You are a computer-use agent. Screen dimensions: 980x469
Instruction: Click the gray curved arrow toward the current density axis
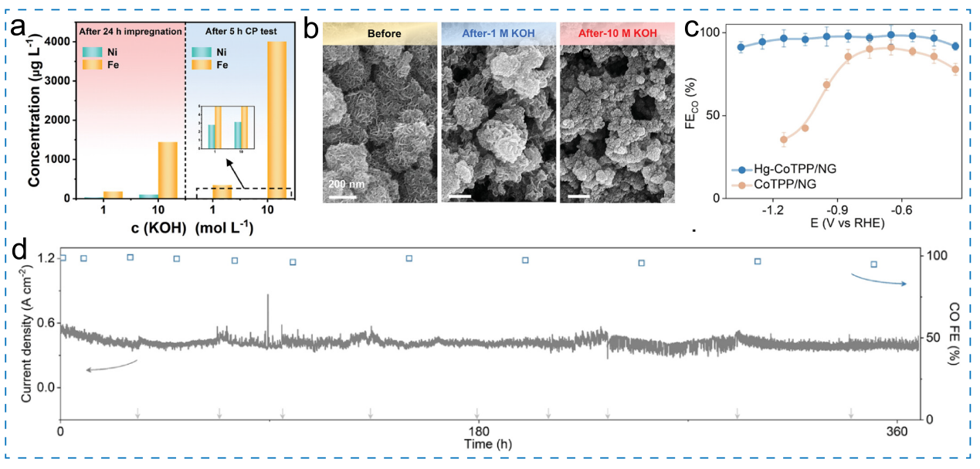(x=111, y=366)
